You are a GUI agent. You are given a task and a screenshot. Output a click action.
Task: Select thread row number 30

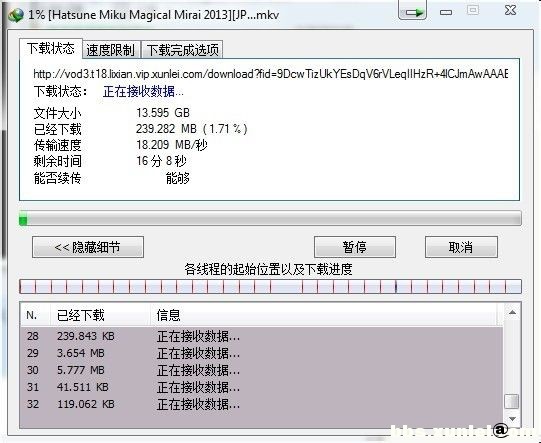[x=261, y=370]
